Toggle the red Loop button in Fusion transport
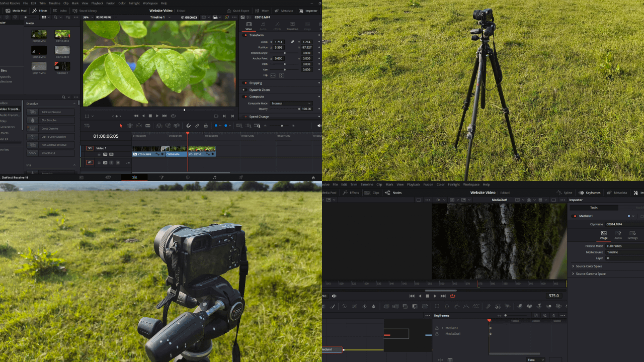 452,296
